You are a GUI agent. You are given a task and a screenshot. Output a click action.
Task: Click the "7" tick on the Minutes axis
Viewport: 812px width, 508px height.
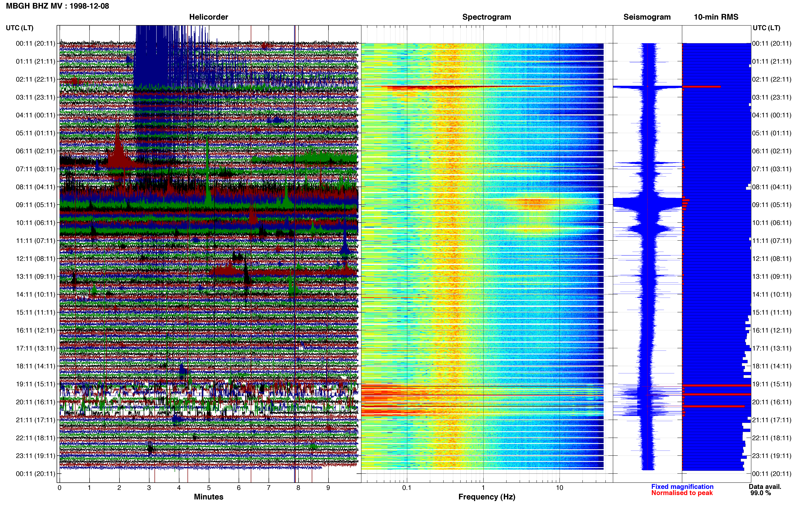tap(269, 488)
